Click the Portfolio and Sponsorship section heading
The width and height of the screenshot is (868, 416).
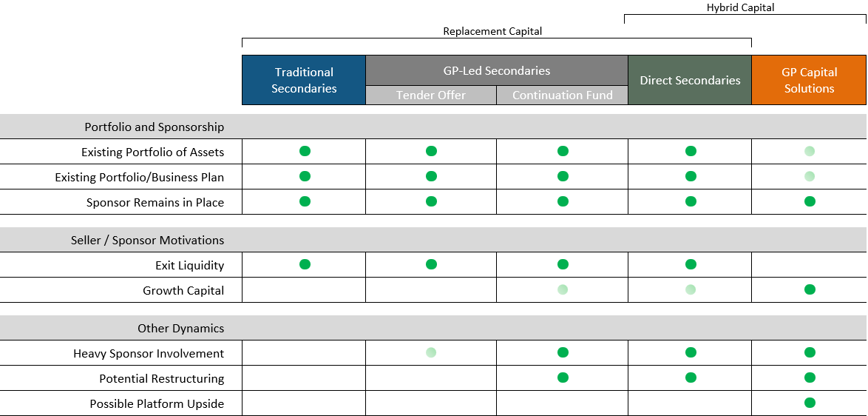coord(154,127)
